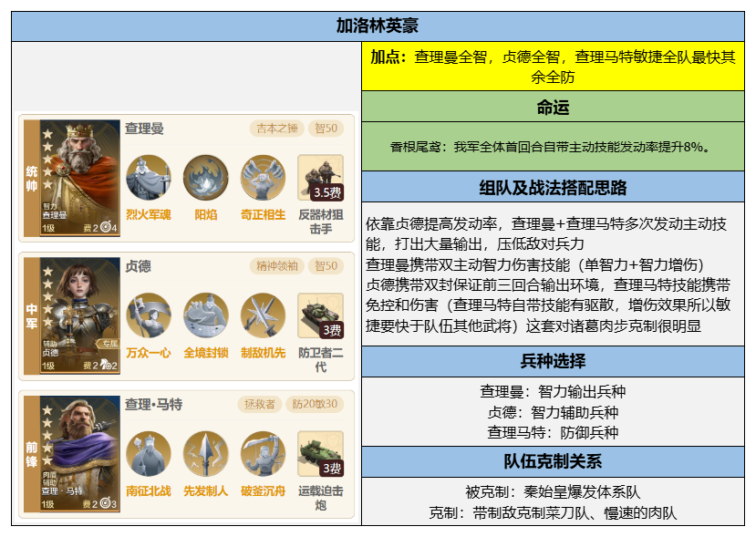
Task: Select the 先发制人 spear skill icon
Action: [206, 454]
